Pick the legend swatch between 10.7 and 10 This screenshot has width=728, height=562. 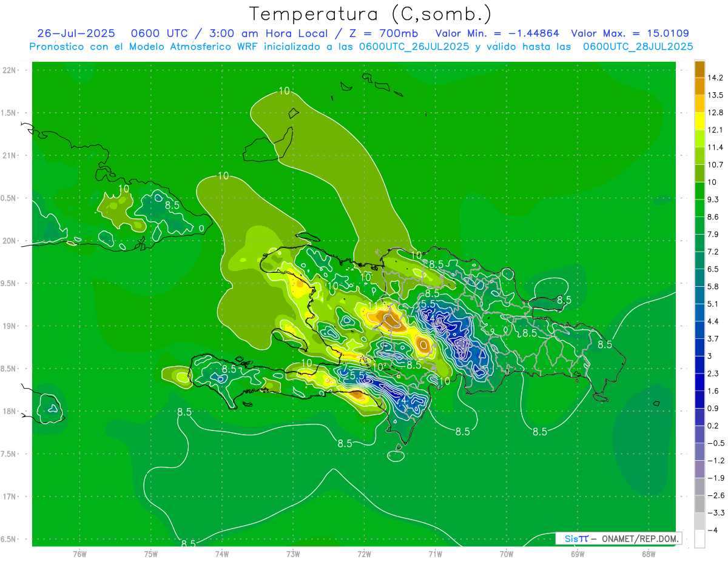(x=699, y=173)
